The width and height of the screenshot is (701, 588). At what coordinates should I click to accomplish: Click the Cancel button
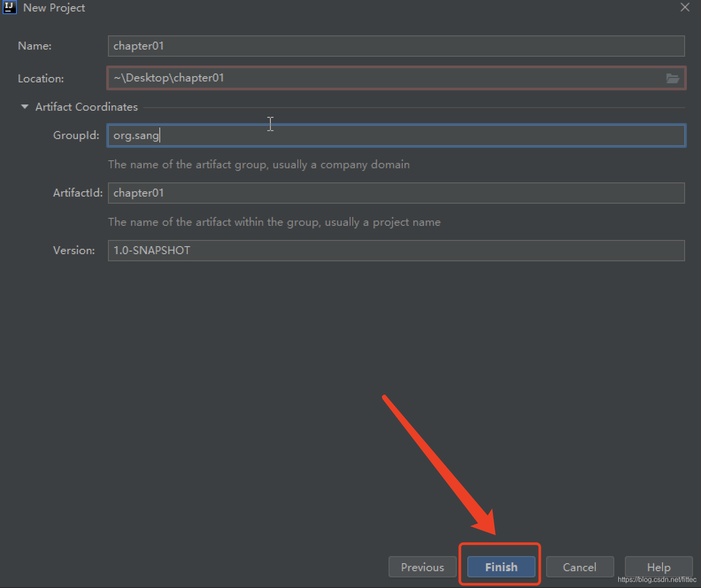(580, 567)
